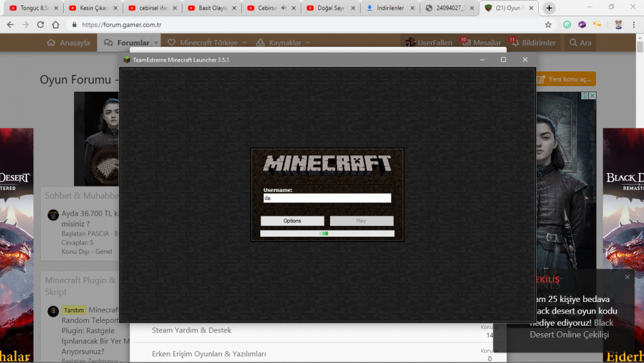Screen dimensions: 644x363
Task: Click the ad info icon
Action: tap(584, 96)
